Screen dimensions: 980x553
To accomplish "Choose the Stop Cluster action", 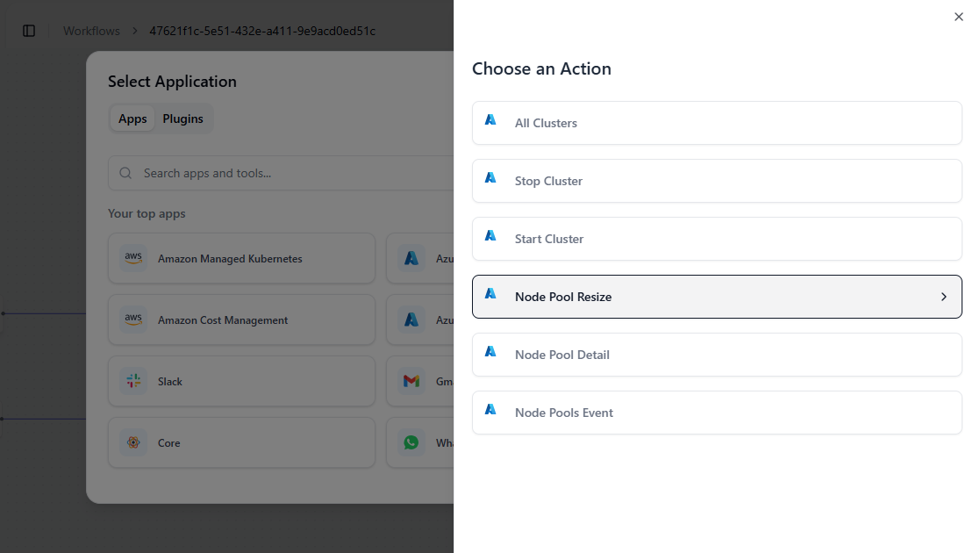I will pos(717,181).
